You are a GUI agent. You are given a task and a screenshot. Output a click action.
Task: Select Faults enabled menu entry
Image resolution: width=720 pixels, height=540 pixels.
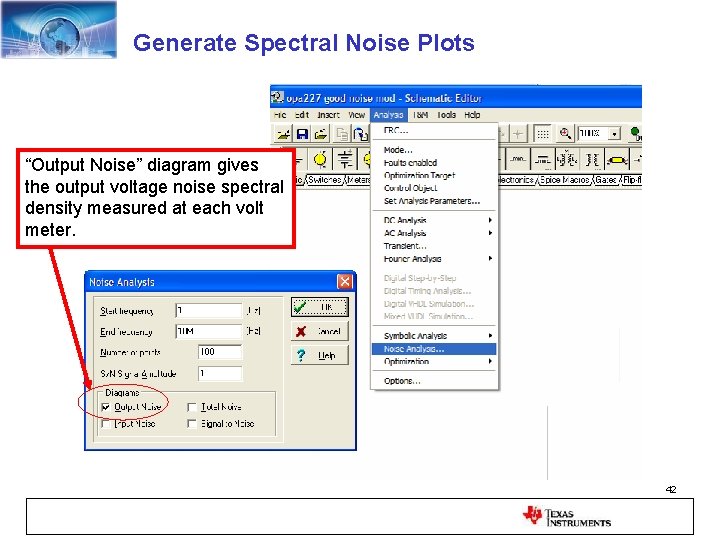coord(434,163)
